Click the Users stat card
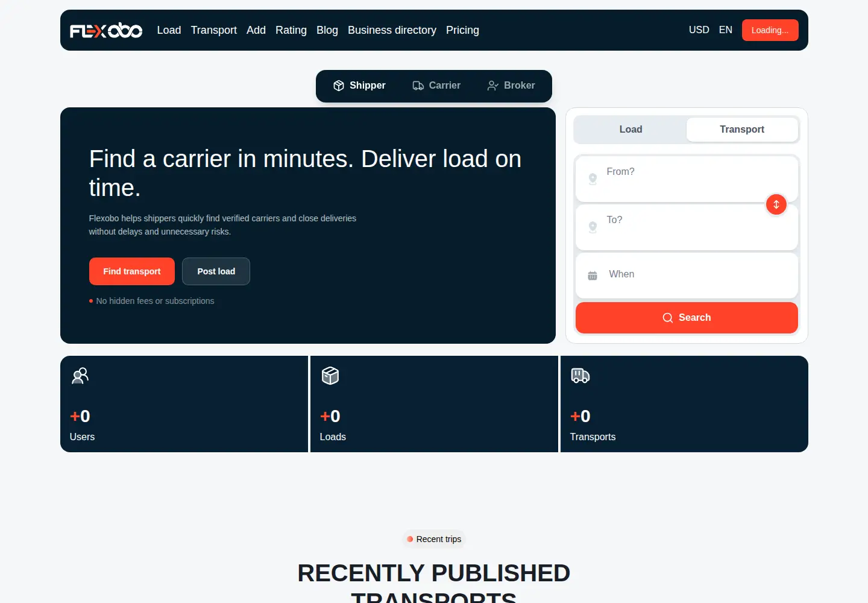This screenshot has height=603, width=868. click(184, 404)
